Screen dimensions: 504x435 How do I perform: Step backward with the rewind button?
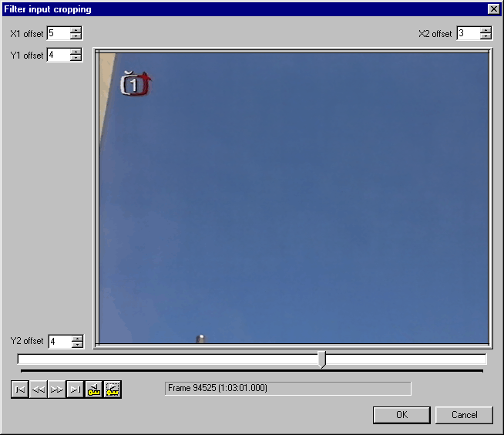click(39, 389)
